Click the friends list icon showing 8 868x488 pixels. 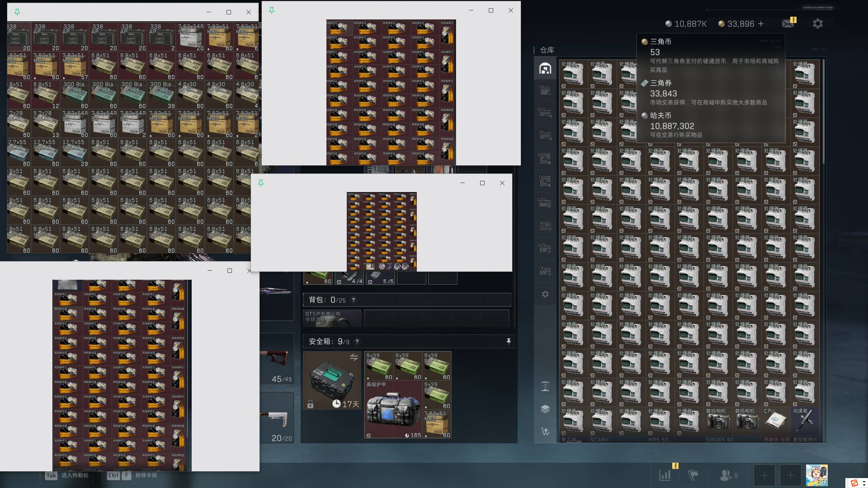pyautogui.click(x=729, y=475)
